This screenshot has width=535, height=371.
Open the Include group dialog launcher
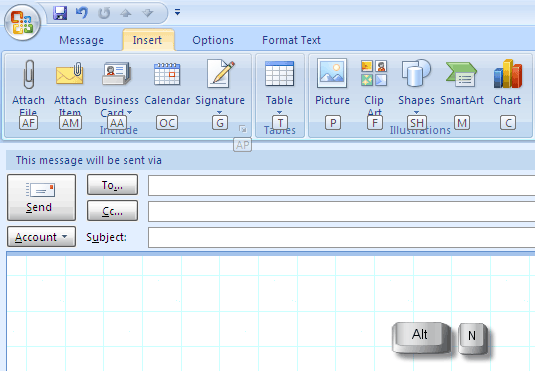tap(243, 129)
